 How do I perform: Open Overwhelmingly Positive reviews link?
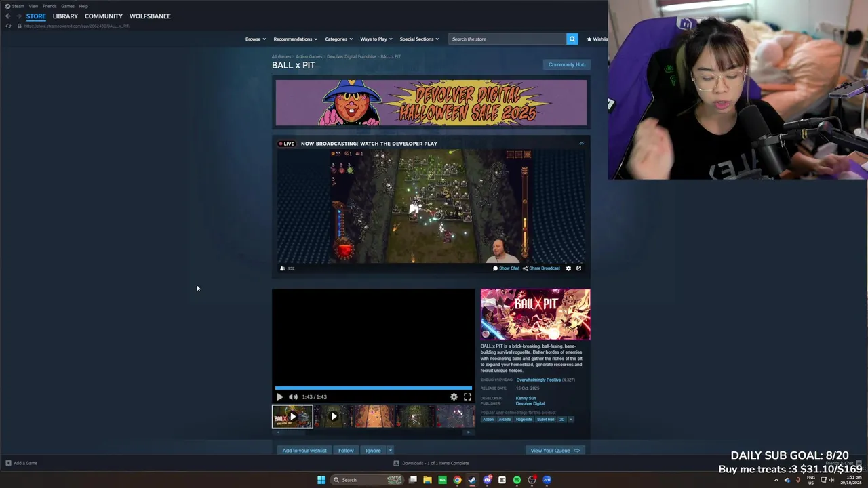coord(538,380)
